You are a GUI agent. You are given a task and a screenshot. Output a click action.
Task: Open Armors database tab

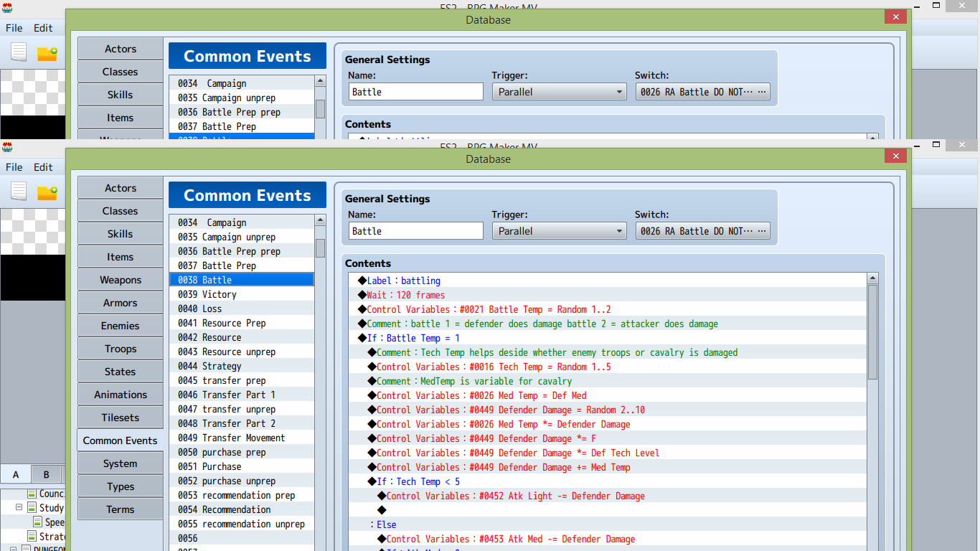pos(121,303)
